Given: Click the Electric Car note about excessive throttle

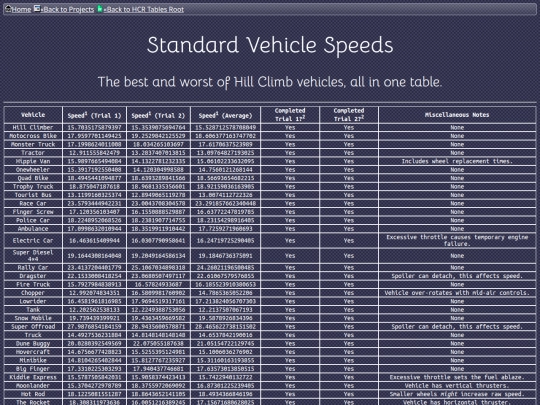Looking at the screenshot, I should [x=457, y=240].
